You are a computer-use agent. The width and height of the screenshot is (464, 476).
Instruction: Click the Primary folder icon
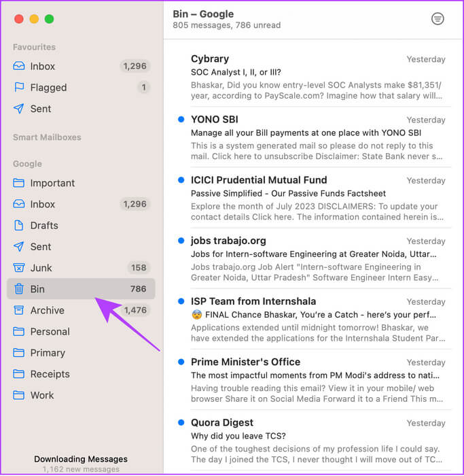(x=19, y=352)
